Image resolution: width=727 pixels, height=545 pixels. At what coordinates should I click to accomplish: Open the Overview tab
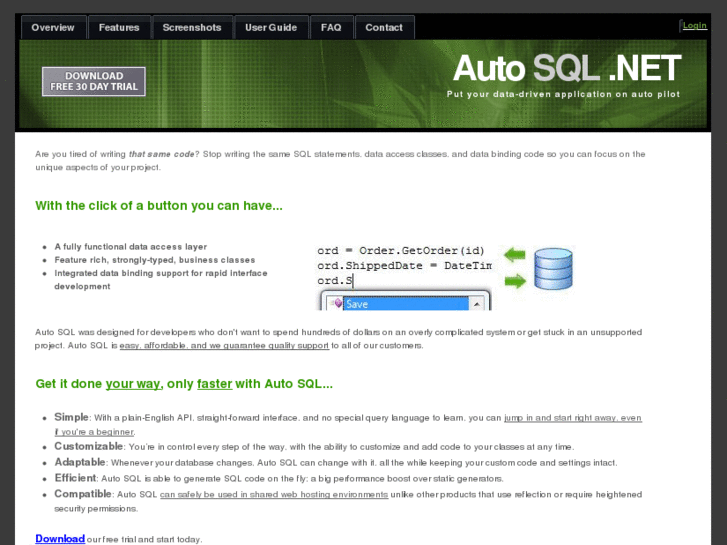click(x=53, y=27)
